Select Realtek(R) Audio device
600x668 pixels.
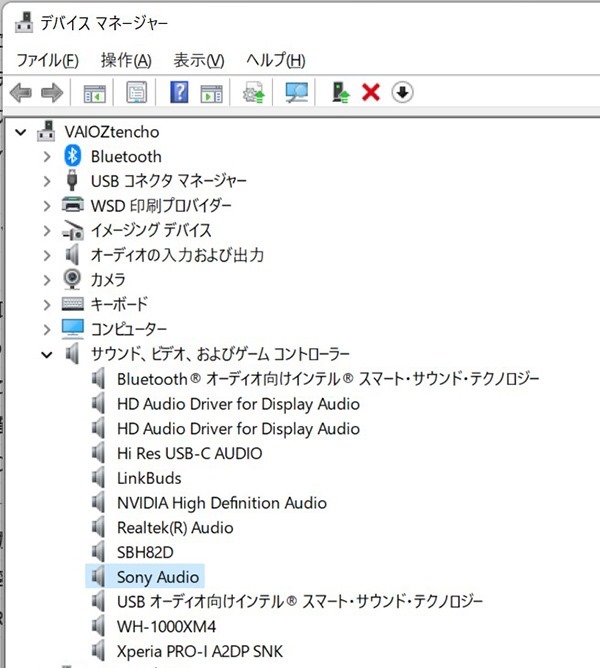175,527
